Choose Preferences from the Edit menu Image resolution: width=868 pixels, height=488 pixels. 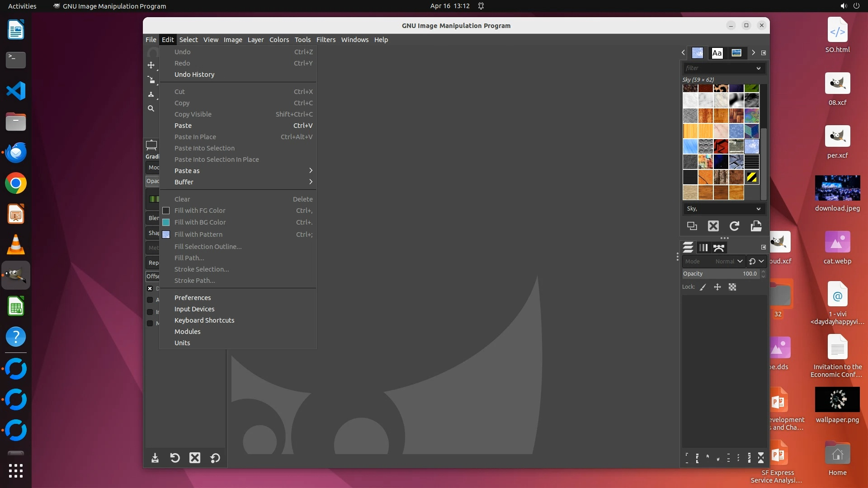[x=193, y=298]
